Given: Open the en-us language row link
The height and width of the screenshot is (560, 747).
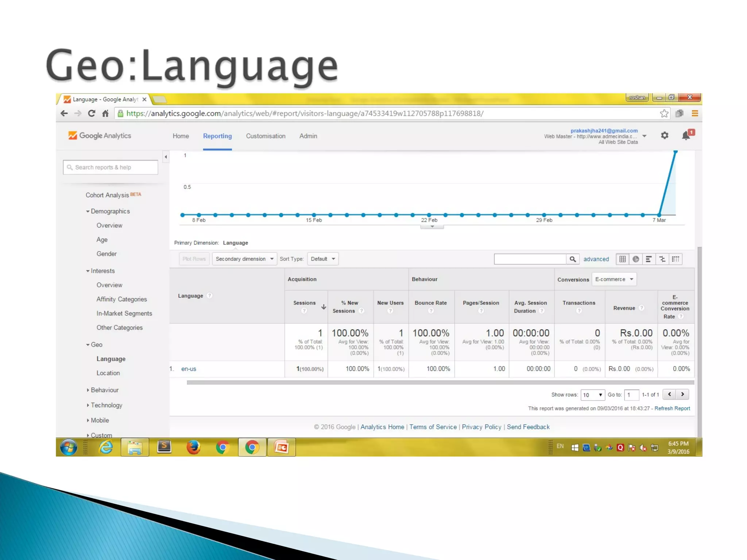Looking at the screenshot, I should (189, 369).
